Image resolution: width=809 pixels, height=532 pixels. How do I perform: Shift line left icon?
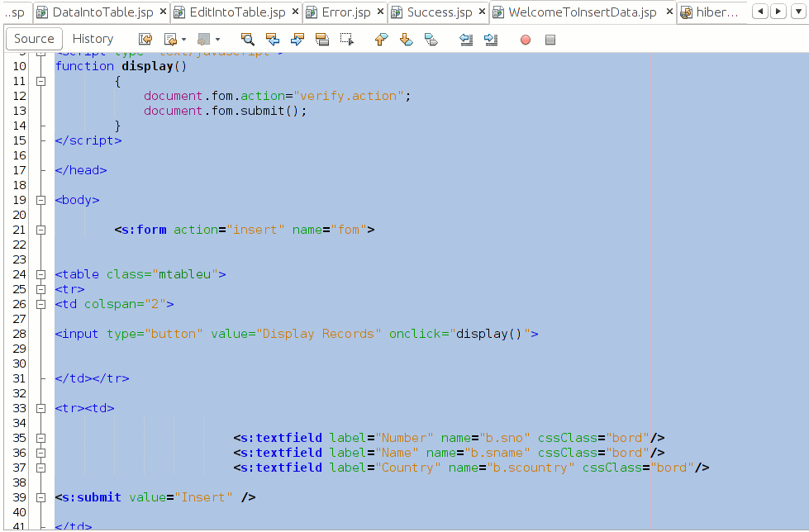coord(466,39)
